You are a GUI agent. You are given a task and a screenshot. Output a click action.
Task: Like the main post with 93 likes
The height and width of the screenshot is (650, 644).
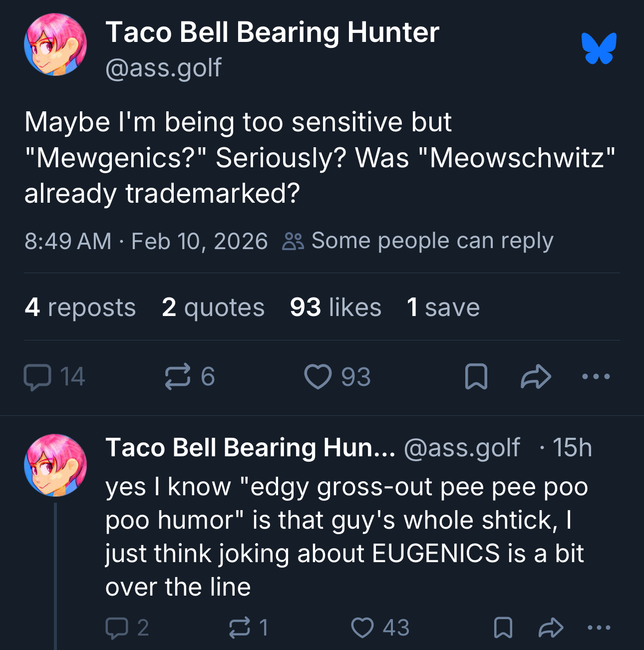coord(318,376)
